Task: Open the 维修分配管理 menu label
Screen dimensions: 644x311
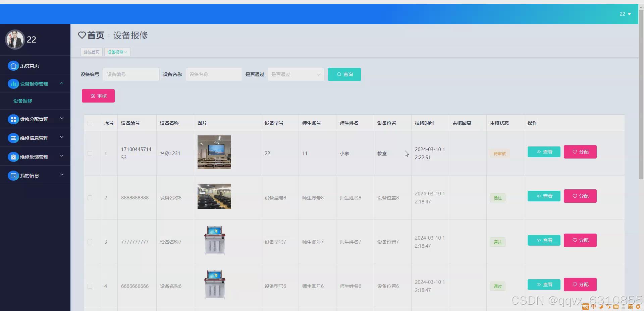Action: point(34,119)
